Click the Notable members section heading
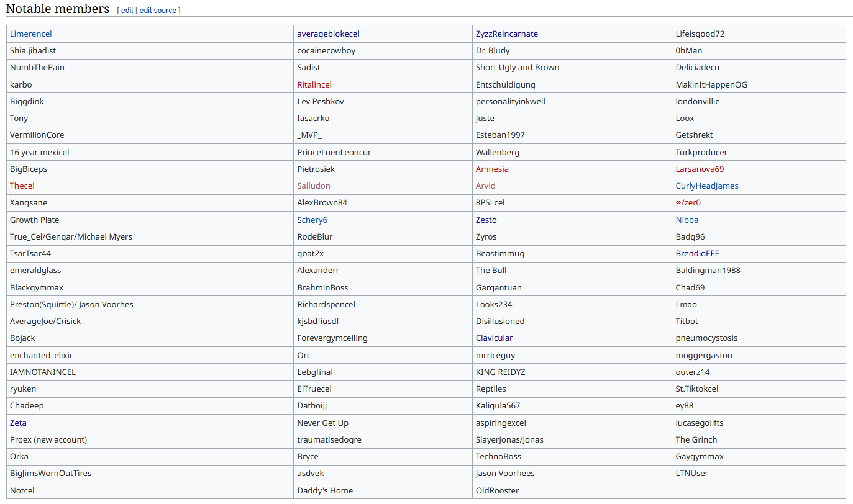Image resolution: width=853 pixels, height=504 pixels. (58, 9)
